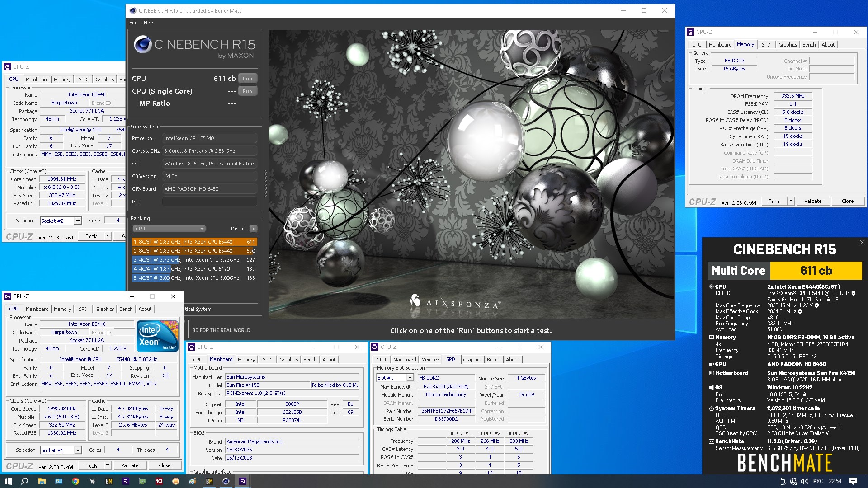Click the BenchMate logo at the panel bottom
This screenshot has width=868, height=488.
click(x=785, y=463)
